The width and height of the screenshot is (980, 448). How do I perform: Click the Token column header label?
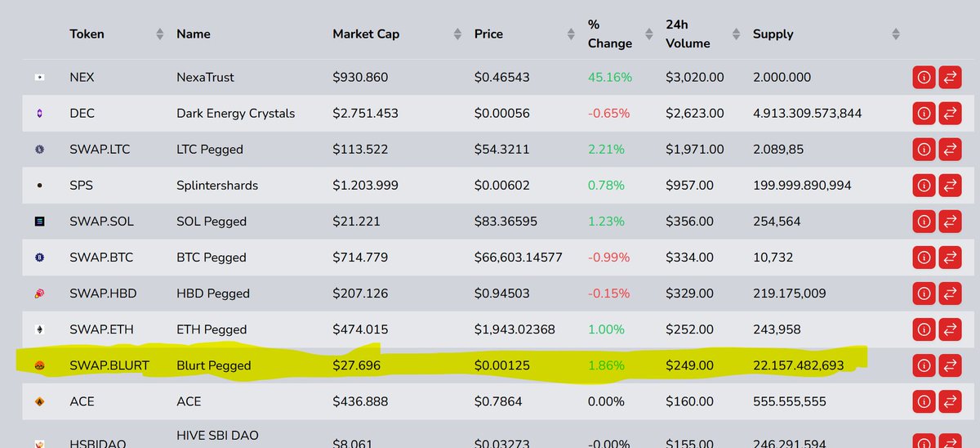(87, 34)
